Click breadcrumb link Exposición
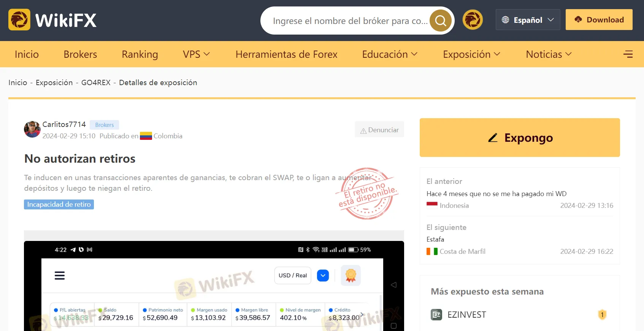This screenshot has width=644, height=331. pos(54,82)
